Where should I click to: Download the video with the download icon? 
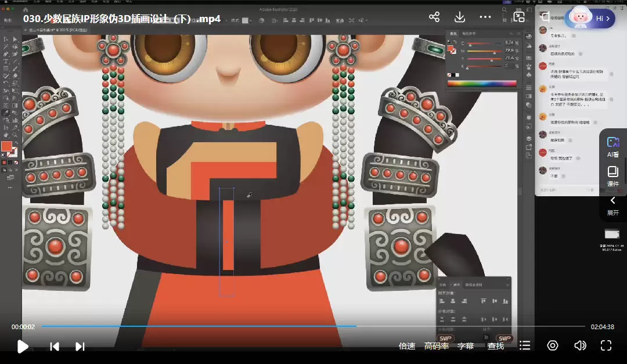pyautogui.click(x=460, y=17)
